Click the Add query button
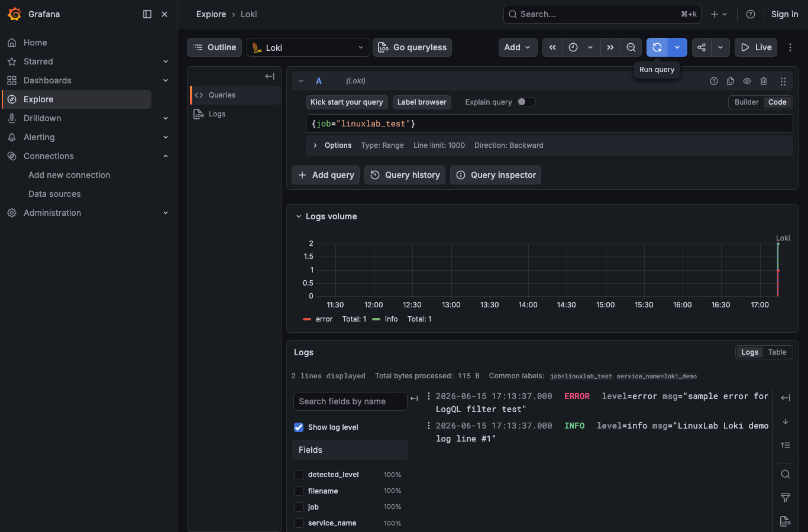This screenshot has width=808, height=532. click(x=326, y=175)
